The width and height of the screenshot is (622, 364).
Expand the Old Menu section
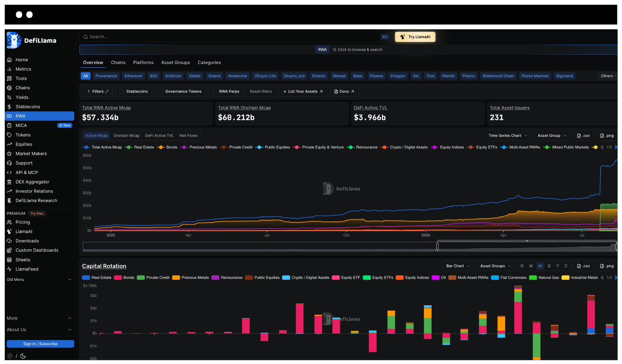click(x=39, y=279)
